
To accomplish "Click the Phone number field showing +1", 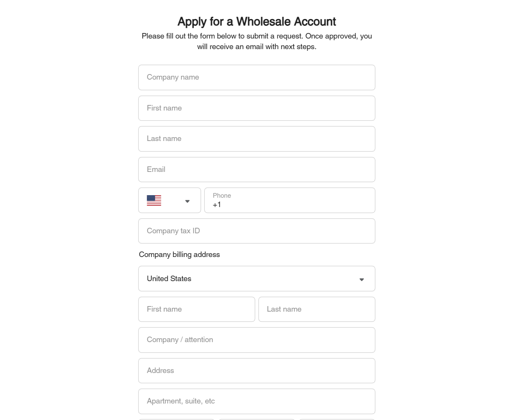I will pyautogui.click(x=289, y=202).
